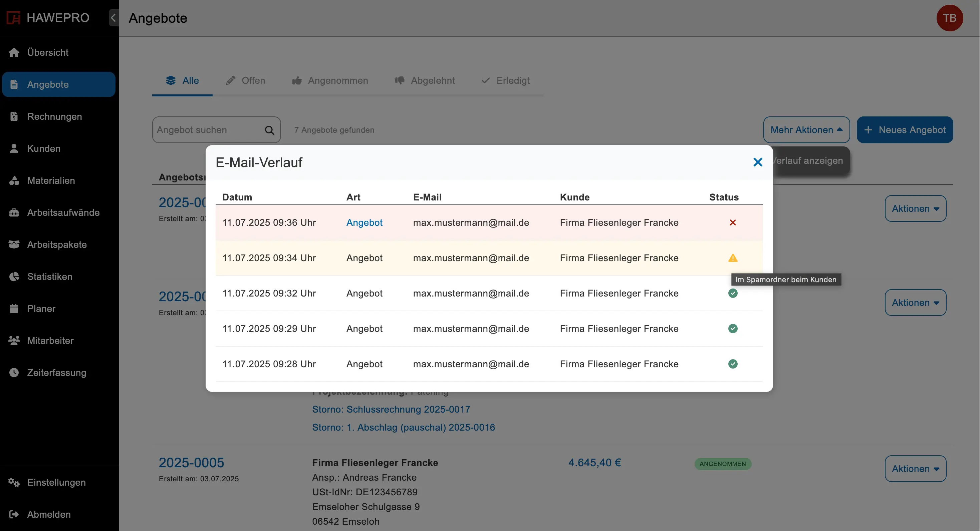Open Kunden in sidebar

[59, 148]
